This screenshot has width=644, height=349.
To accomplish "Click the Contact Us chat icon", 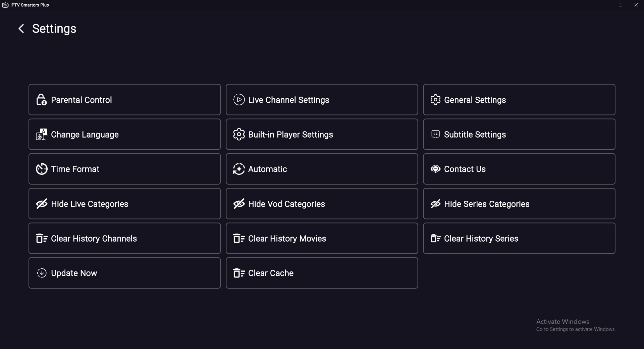I will click(x=435, y=169).
